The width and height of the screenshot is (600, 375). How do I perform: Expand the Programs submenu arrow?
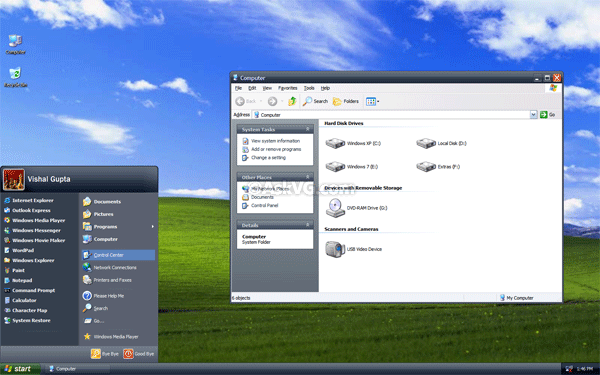[x=153, y=227]
